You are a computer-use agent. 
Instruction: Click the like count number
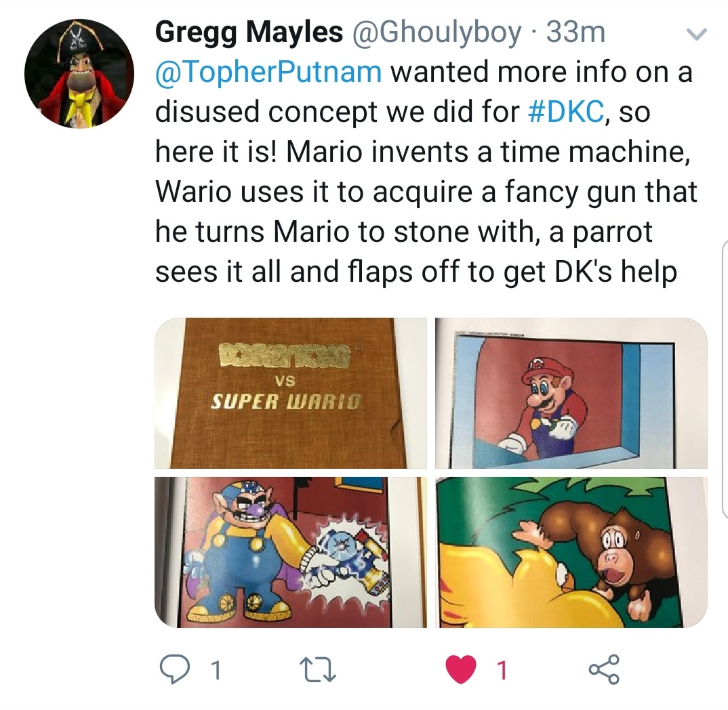tap(502, 671)
